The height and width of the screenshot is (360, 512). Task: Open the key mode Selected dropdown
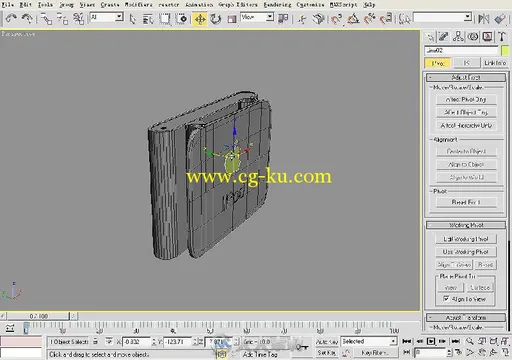tap(369, 341)
